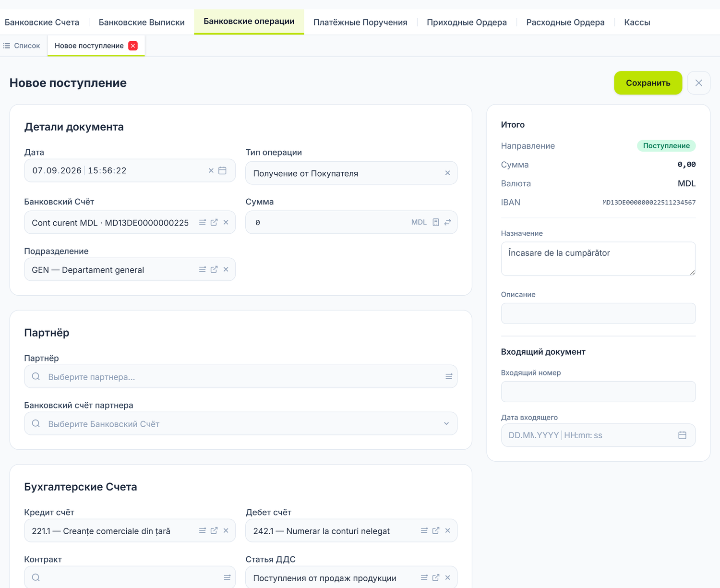This screenshot has width=720, height=588.
Task: Open partner list icon in Партнёр field
Action: point(449,376)
